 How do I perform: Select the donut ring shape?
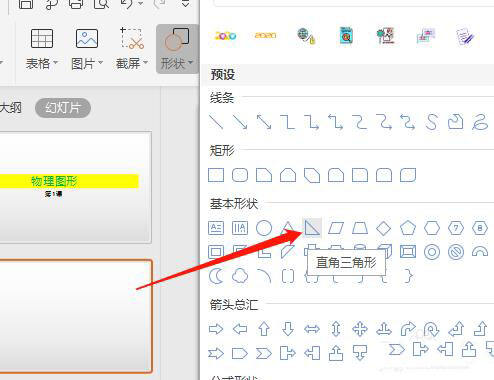click(x=432, y=252)
